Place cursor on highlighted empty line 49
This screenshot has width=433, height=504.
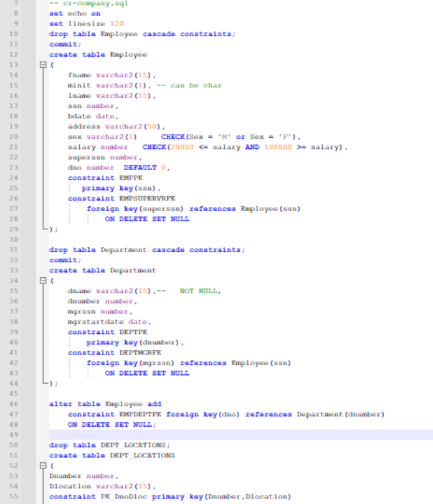[240, 435]
